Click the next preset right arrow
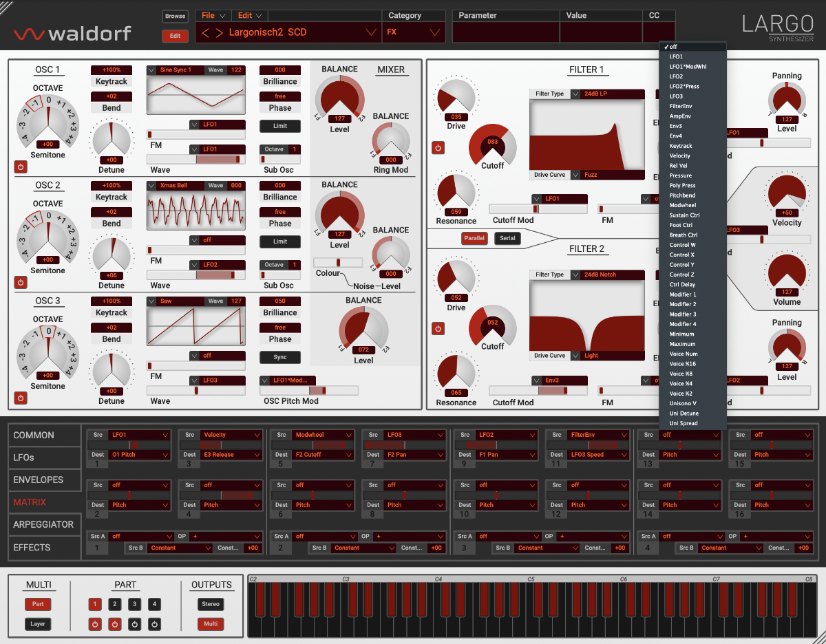Viewport: 826px width, 644px height. point(219,32)
